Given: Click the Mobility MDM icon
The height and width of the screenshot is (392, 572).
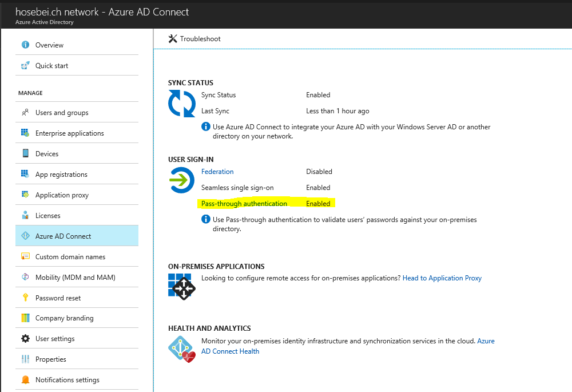Looking at the screenshot, I should click(x=25, y=277).
